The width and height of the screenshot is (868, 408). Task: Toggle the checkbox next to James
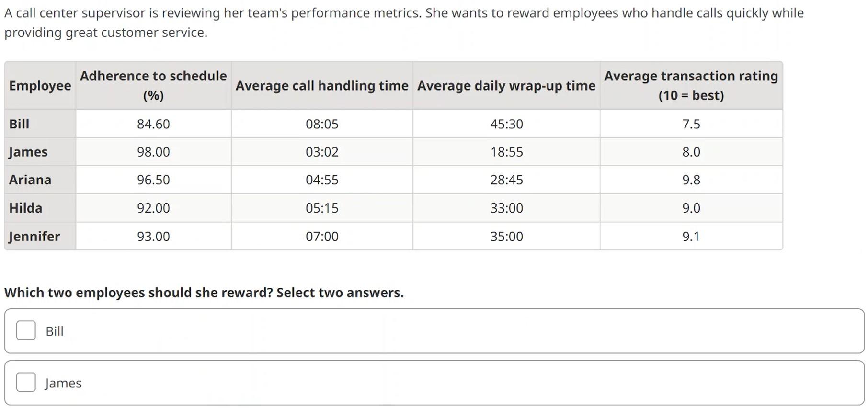coord(25,382)
